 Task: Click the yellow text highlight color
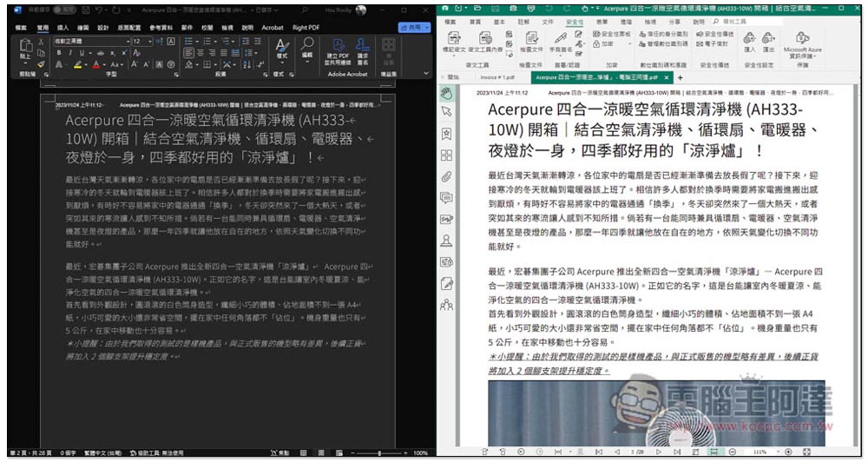click(78, 65)
